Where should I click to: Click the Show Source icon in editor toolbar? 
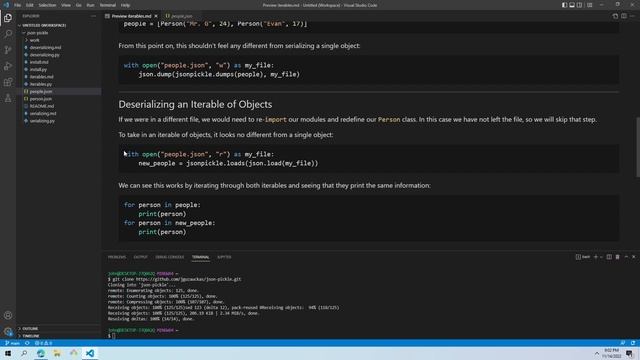tap(615, 16)
